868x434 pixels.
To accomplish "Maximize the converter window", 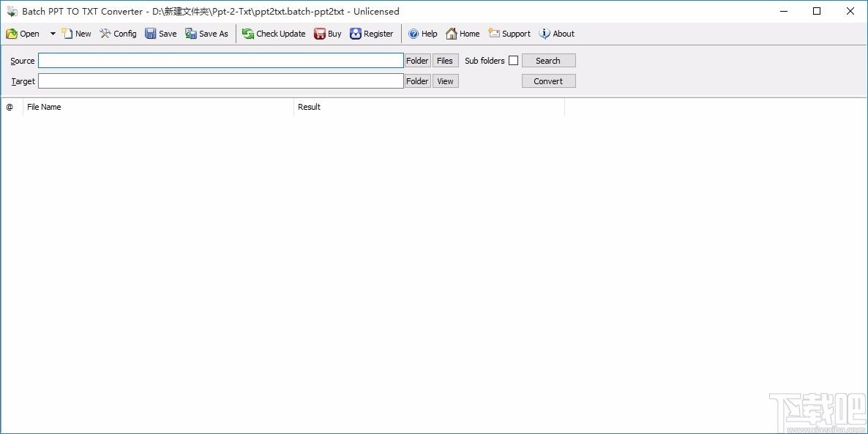I will click(817, 11).
